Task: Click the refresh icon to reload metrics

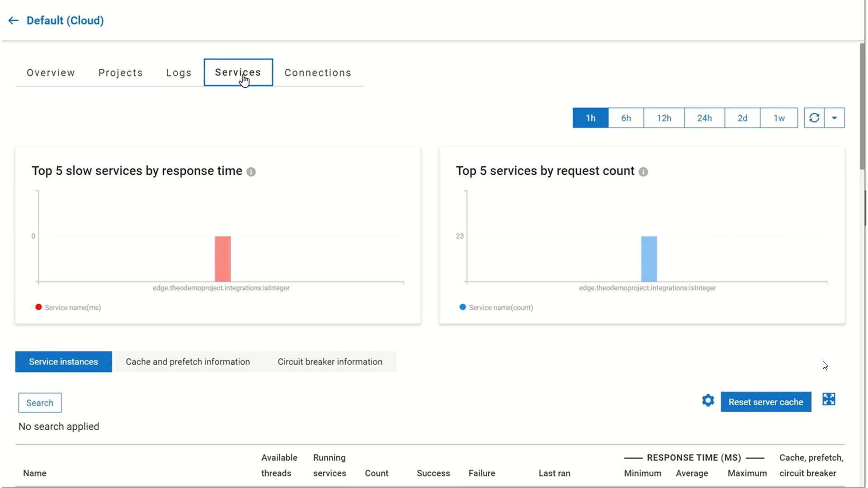Action: (x=814, y=117)
